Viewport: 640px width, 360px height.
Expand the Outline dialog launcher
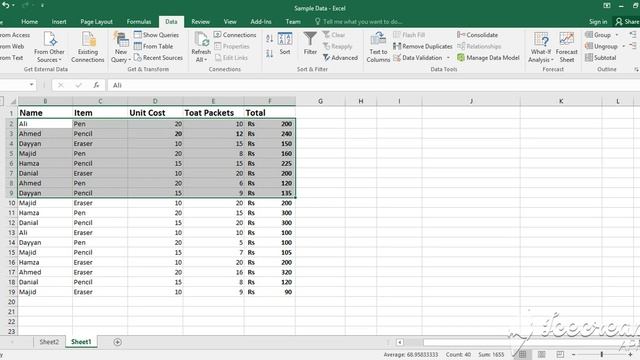click(636, 70)
